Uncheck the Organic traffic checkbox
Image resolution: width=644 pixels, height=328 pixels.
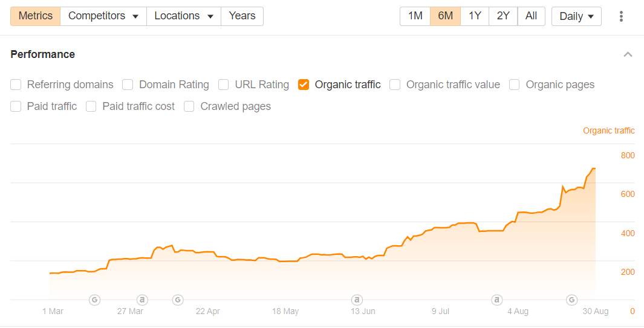point(304,85)
